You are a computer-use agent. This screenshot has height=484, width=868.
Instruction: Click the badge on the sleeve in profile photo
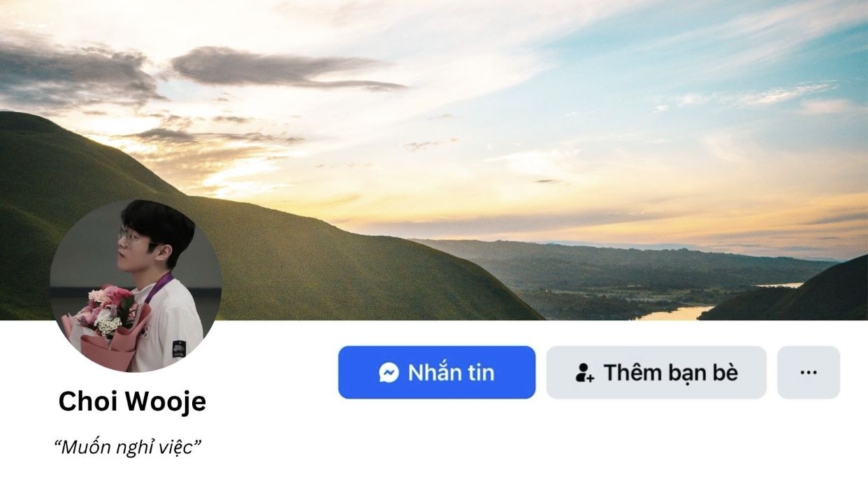point(179,348)
